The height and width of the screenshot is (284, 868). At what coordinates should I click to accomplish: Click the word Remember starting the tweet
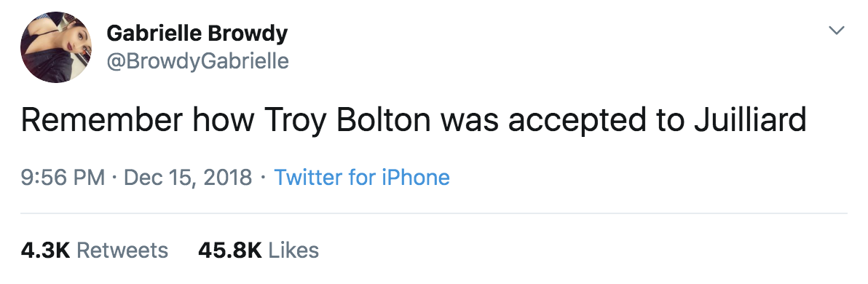click(x=101, y=120)
